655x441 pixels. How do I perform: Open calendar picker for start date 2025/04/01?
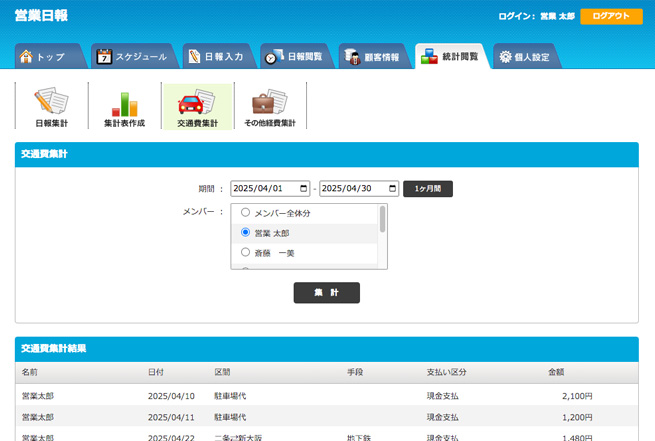304,189
